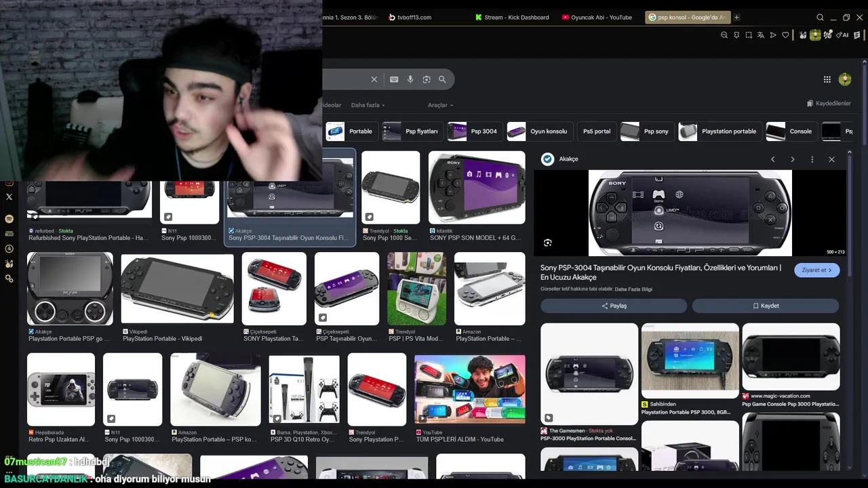Click the PlayStation Portable PSP go result caption
The width and height of the screenshot is (868, 488).
click(x=69, y=339)
